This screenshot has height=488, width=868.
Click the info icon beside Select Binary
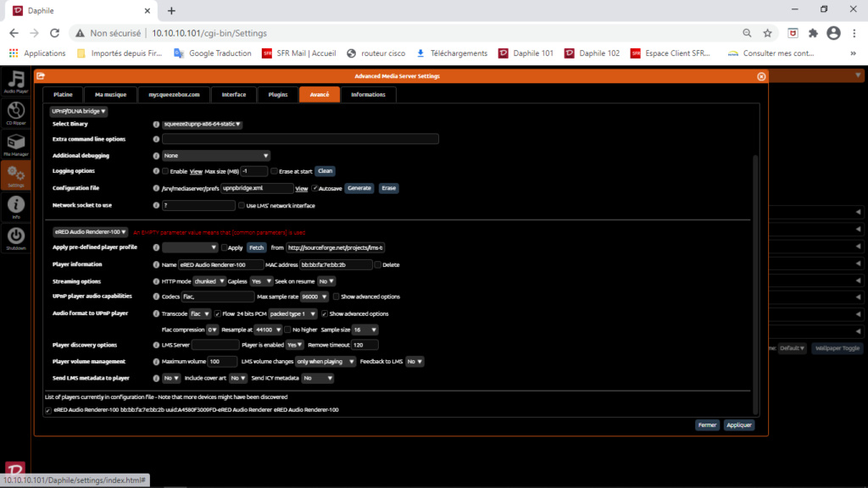coord(156,125)
